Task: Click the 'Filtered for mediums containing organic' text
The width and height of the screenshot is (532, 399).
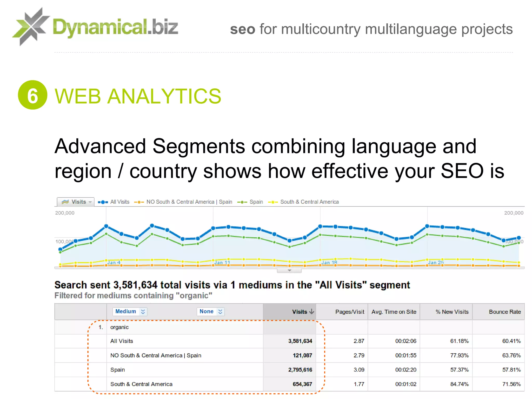Action: tap(133, 296)
